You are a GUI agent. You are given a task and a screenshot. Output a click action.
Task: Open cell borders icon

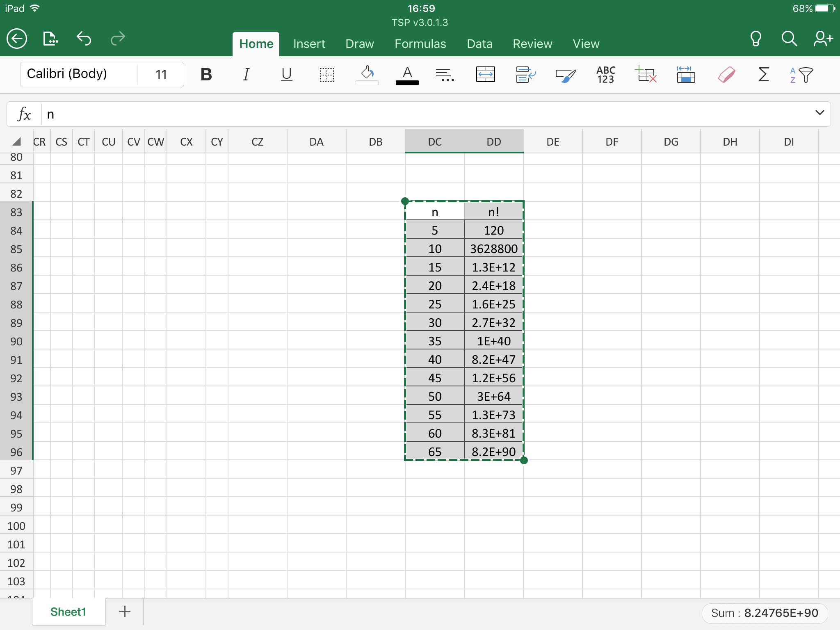point(327,75)
